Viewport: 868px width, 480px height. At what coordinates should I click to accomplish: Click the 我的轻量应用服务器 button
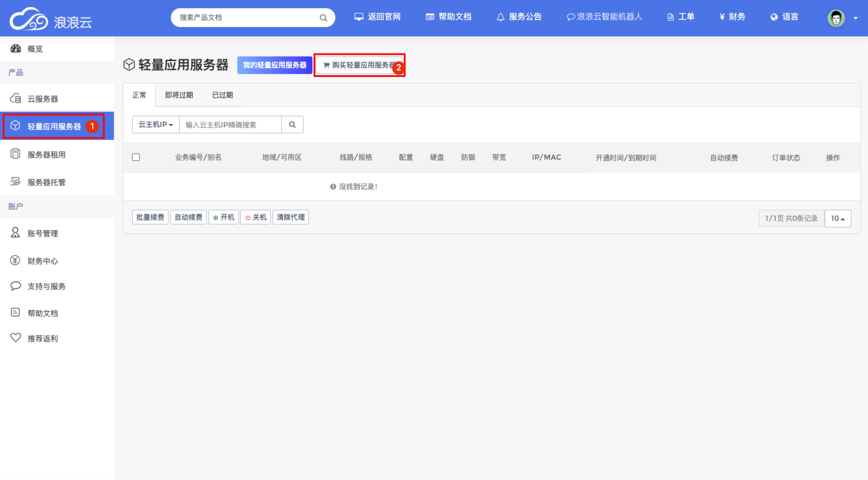coord(275,65)
